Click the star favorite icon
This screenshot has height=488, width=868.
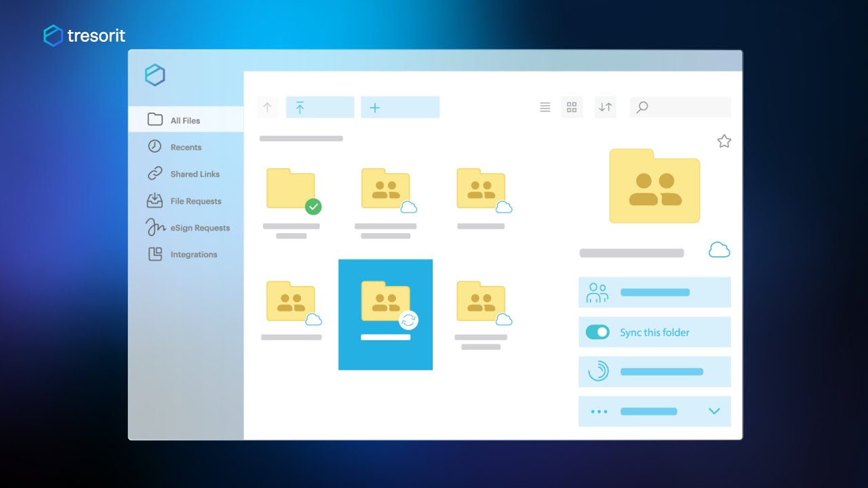(724, 141)
